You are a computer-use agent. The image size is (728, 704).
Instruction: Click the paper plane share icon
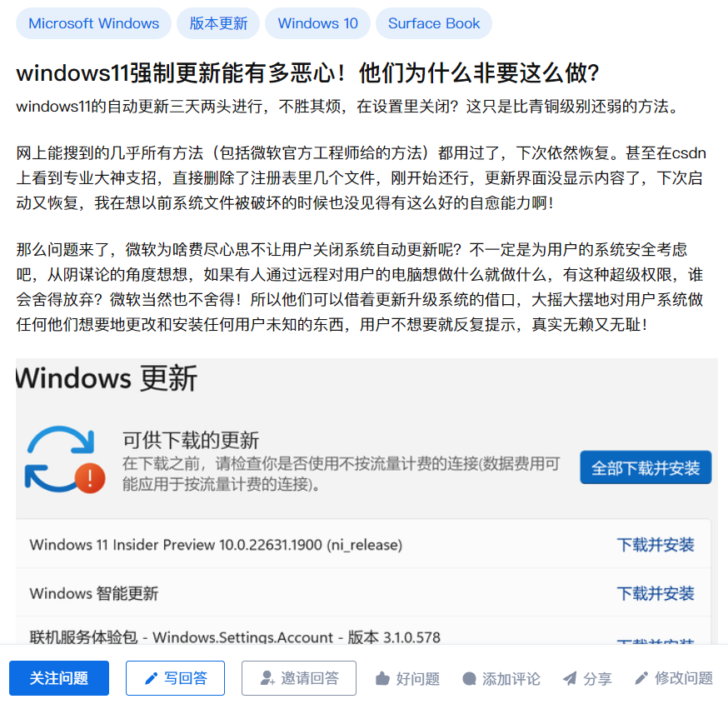pos(570,678)
